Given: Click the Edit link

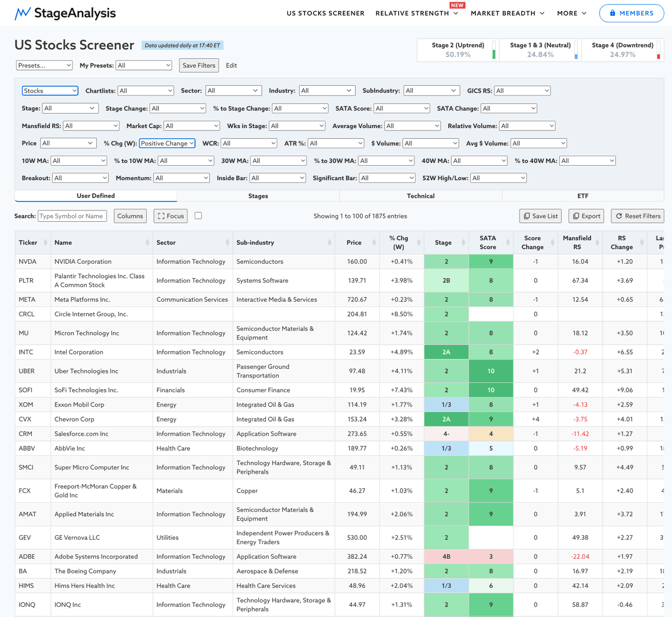Looking at the screenshot, I should point(231,66).
